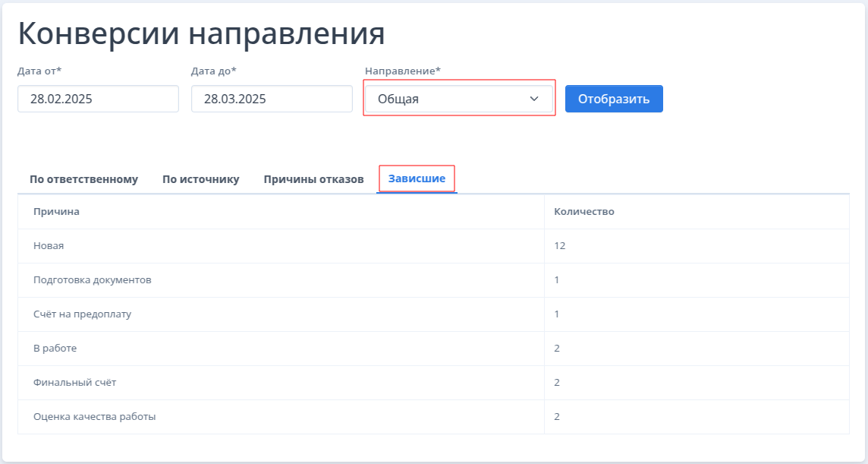Switch to the По источнику tab
Image resolution: width=868 pixels, height=464 pixels.
tap(201, 179)
